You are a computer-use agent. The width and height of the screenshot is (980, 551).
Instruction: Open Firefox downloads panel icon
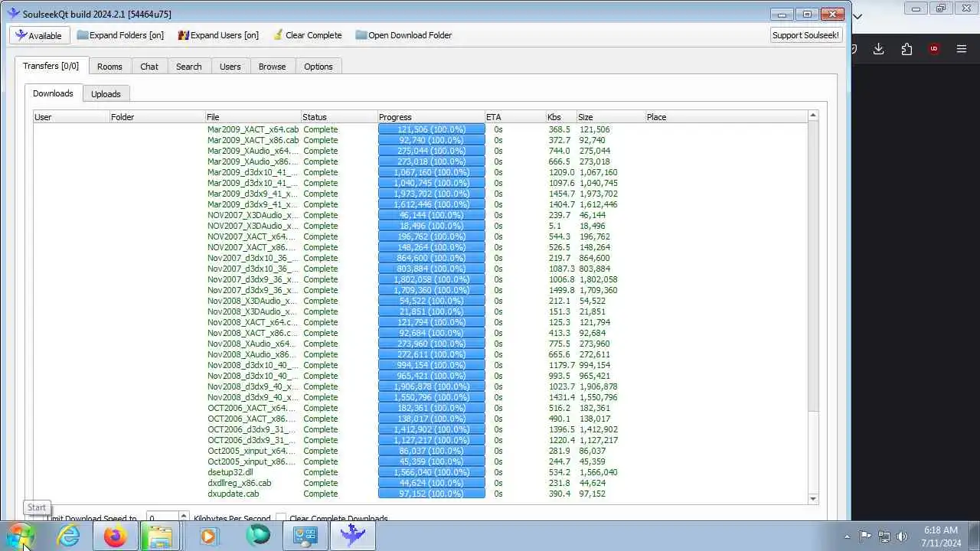click(x=878, y=49)
